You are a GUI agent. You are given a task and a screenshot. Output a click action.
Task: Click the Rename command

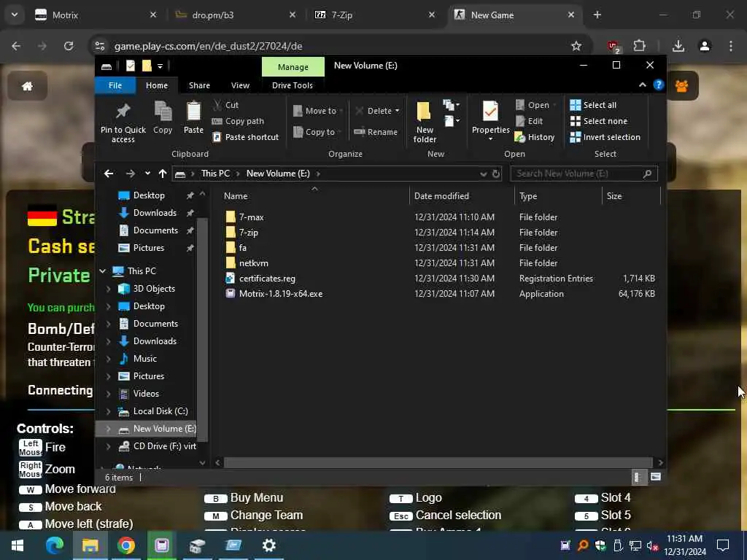(376, 132)
